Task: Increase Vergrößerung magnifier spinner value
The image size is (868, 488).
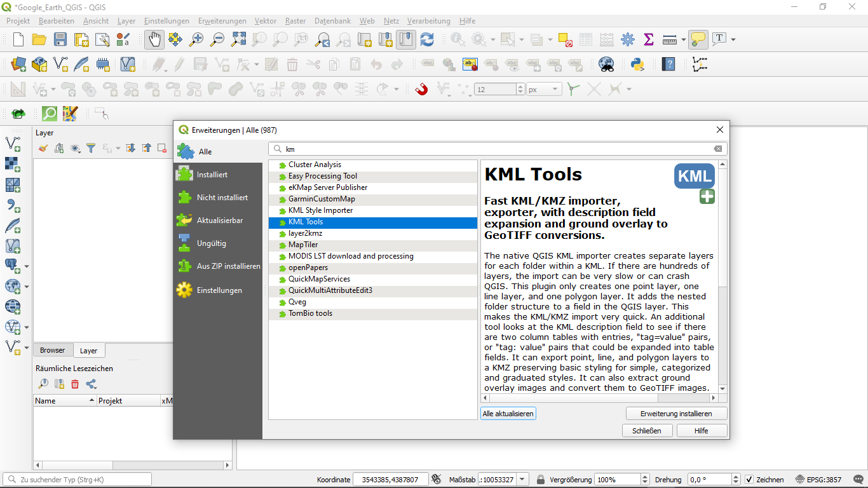Action: [646, 477]
